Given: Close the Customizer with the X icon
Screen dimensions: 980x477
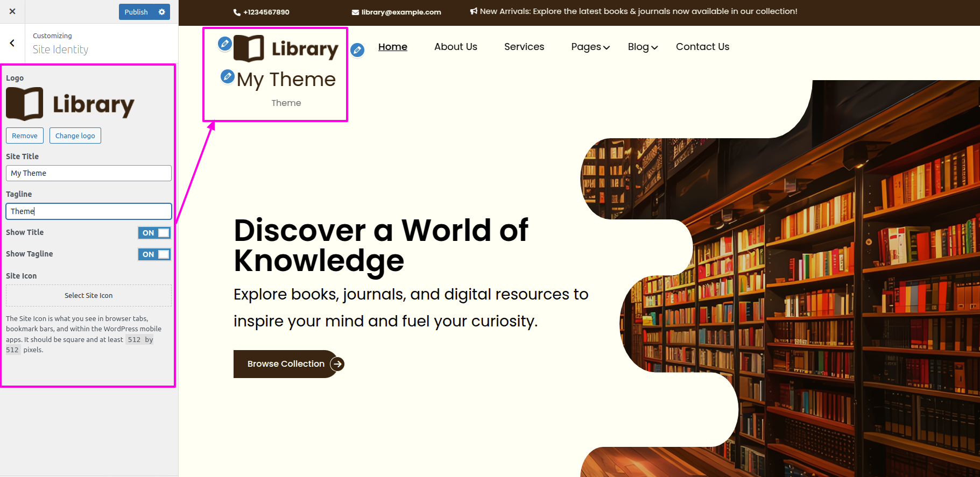Looking at the screenshot, I should coord(12,11).
